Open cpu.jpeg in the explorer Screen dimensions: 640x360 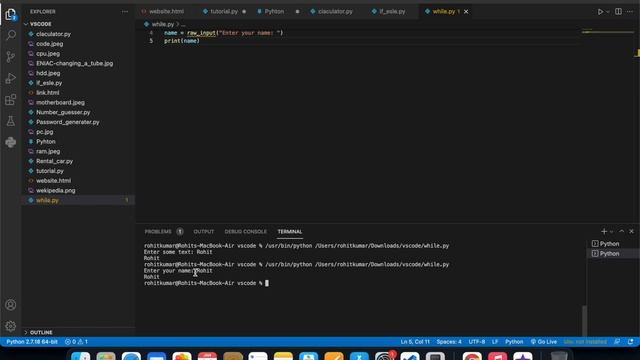pos(48,53)
